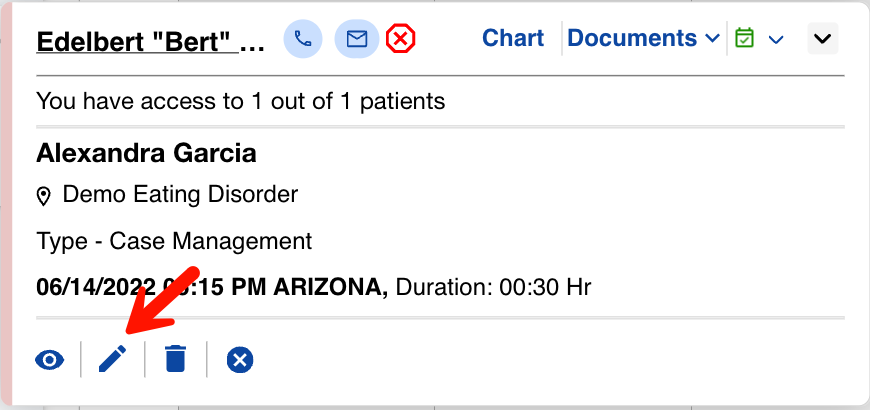This screenshot has width=870, height=410.
Task: Open the Chart tab
Action: (513, 39)
